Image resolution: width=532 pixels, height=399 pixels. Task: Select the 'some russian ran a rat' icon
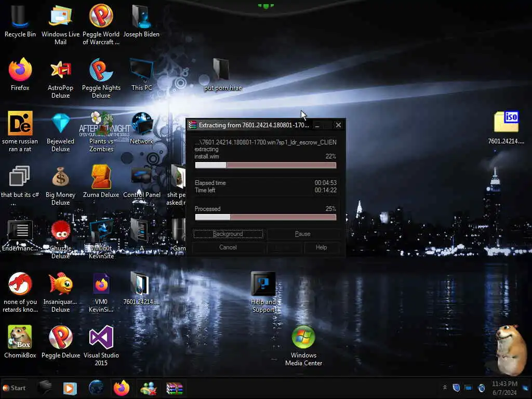click(x=20, y=131)
